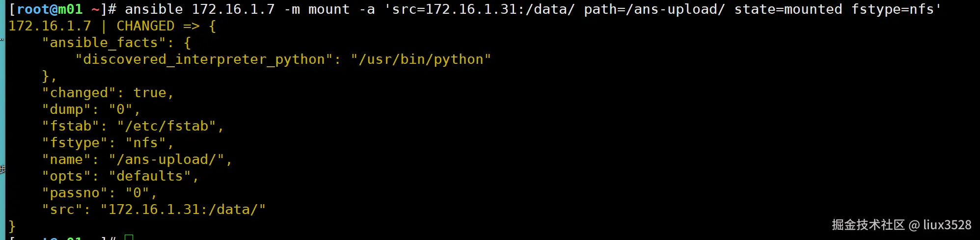Click the "true" value next to changed
Viewport: 980px width, 240px height.
click(x=150, y=93)
